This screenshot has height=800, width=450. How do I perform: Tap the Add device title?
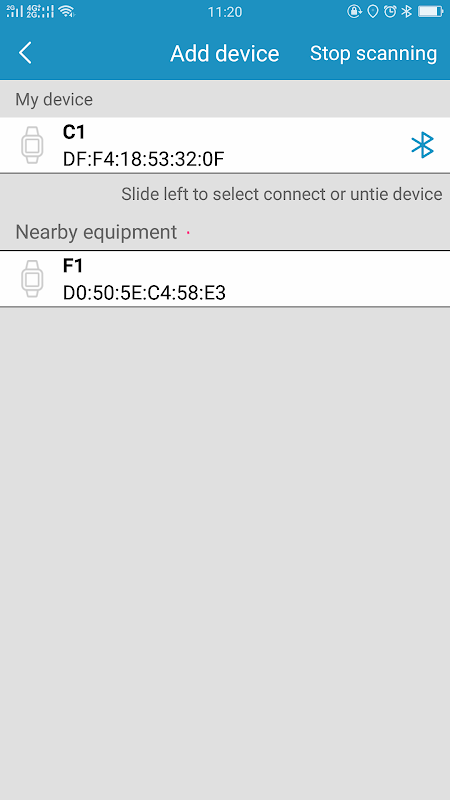click(x=224, y=53)
